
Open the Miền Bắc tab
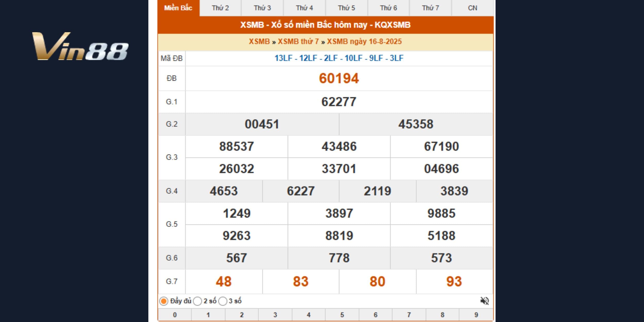[178, 8]
